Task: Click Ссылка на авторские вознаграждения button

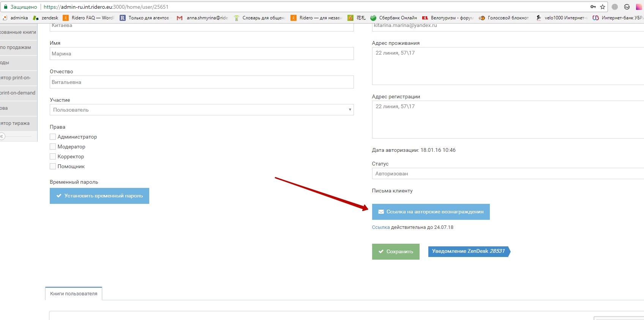Action: 431,212
